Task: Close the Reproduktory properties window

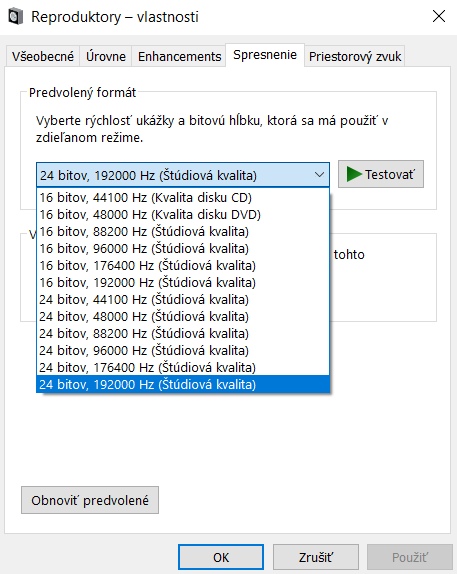Action: pyautogui.click(x=439, y=16)
